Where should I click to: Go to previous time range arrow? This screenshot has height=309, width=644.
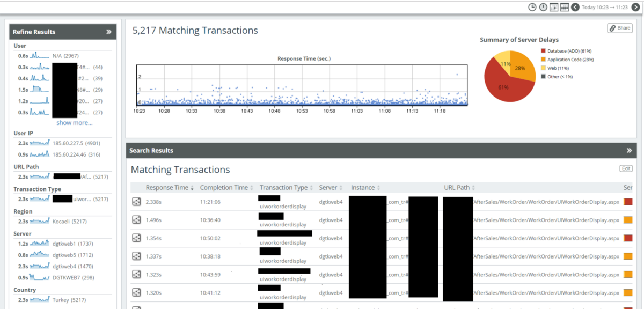(575, 7)
